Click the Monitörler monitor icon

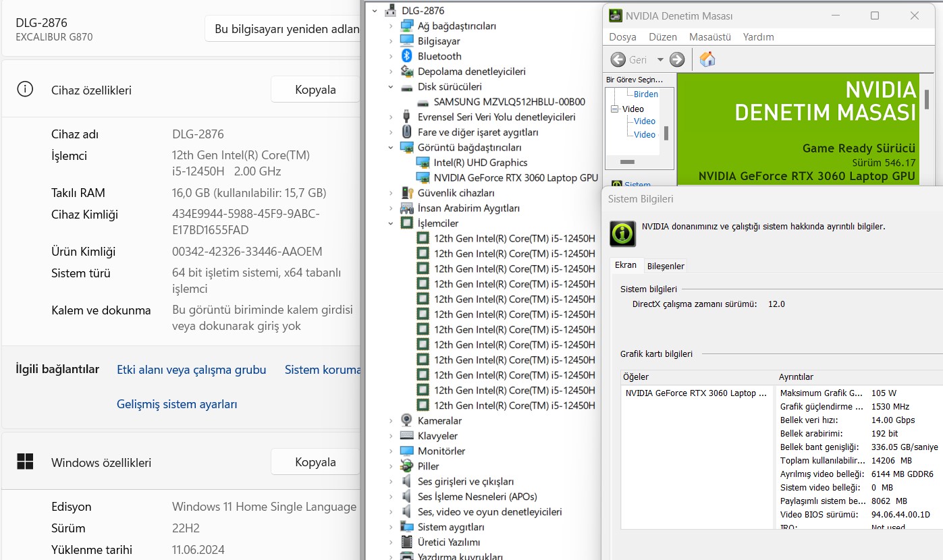[406, 451]
